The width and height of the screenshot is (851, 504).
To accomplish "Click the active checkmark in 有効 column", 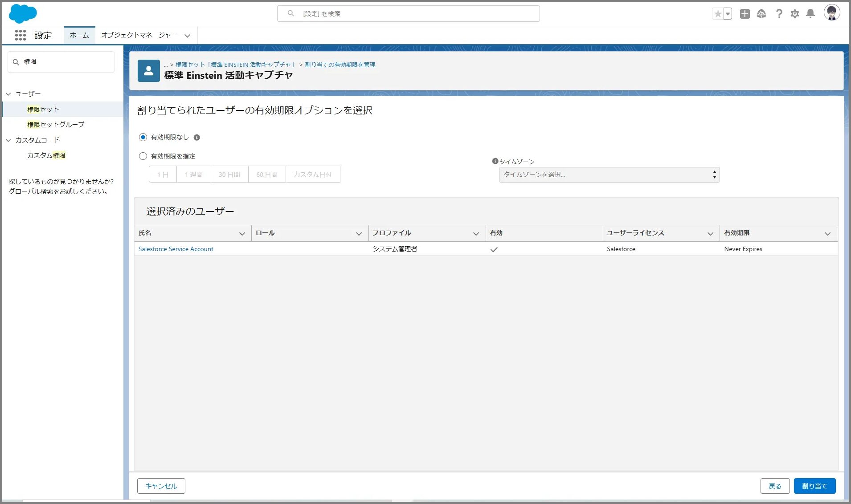I will coord(494,249).
